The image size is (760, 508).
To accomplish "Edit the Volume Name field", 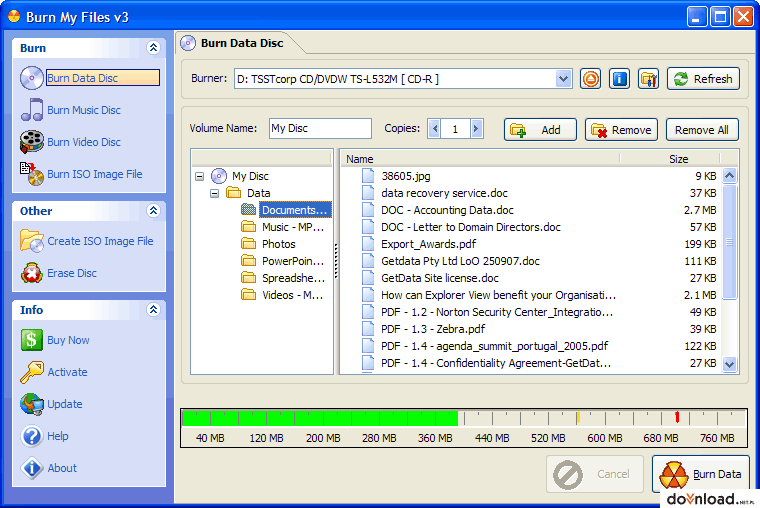I will coord(320,128).
